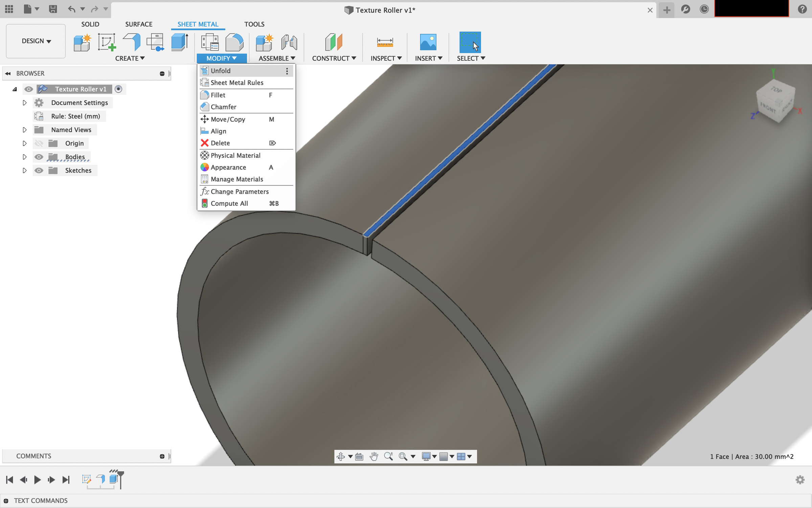
Task: Choose Physical Material from Modify menu
Action: point(235,155)
